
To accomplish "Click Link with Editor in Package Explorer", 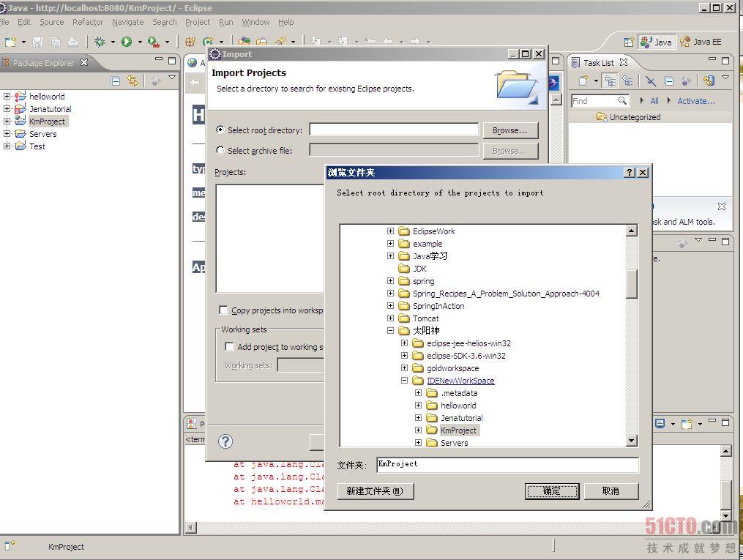I will [132, 81].
